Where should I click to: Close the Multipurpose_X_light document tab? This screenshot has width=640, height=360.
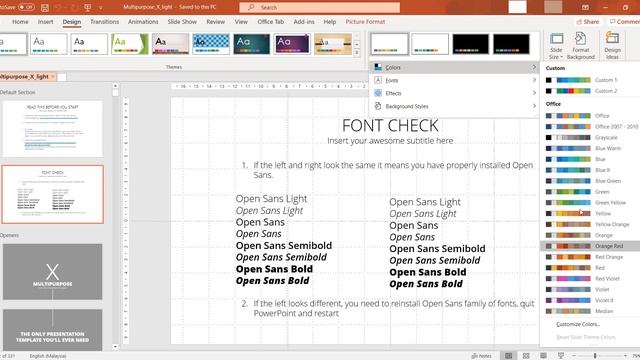coord(53,77)
